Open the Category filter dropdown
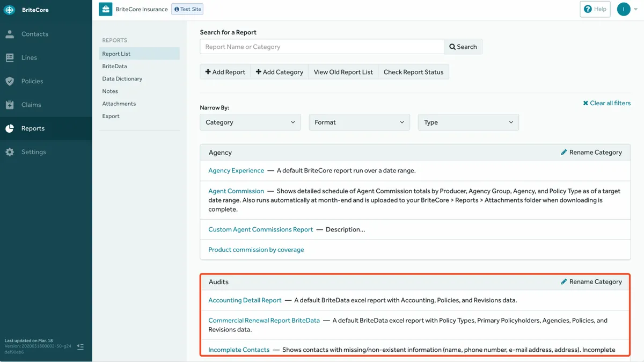644x362 pixels. tap(251, 122)
